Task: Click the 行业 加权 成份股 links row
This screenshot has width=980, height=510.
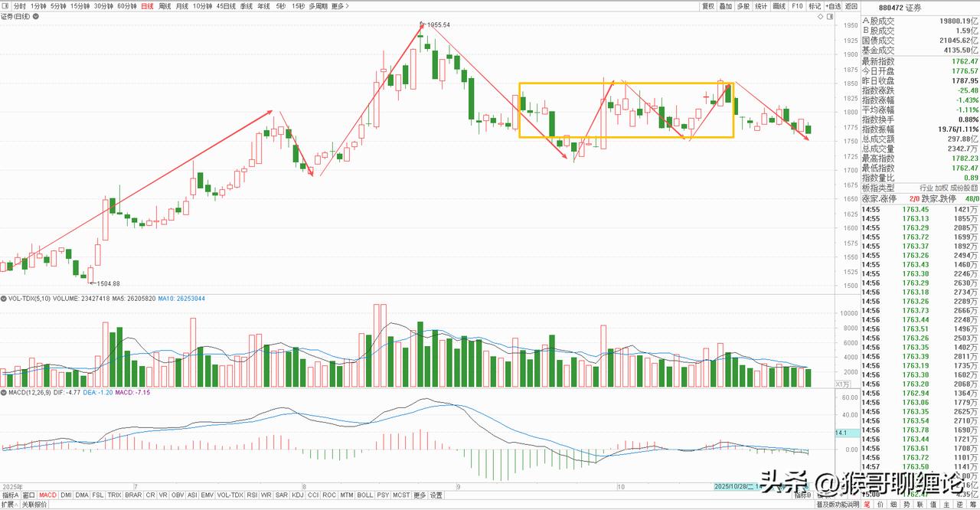Action: point(948,188)
